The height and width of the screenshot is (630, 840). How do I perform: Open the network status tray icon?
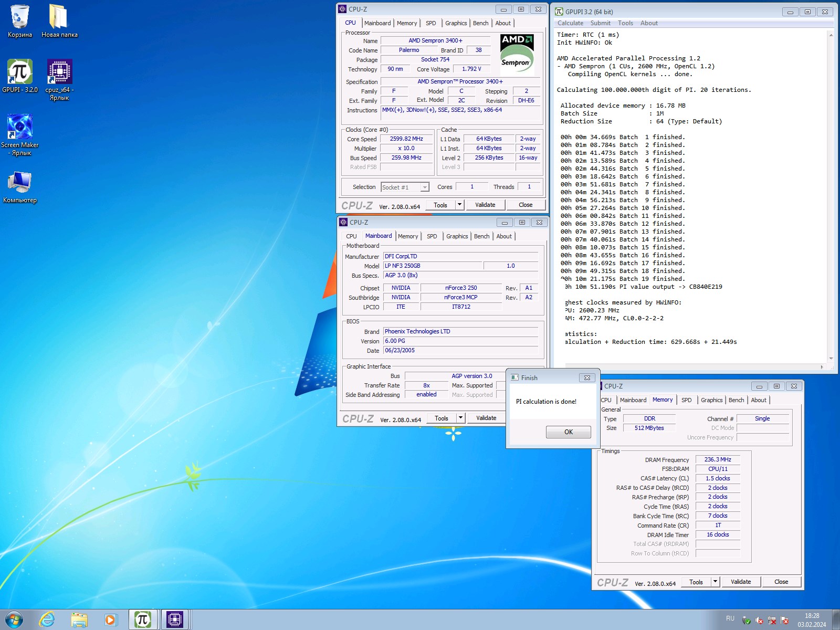[x=772, y=621]
